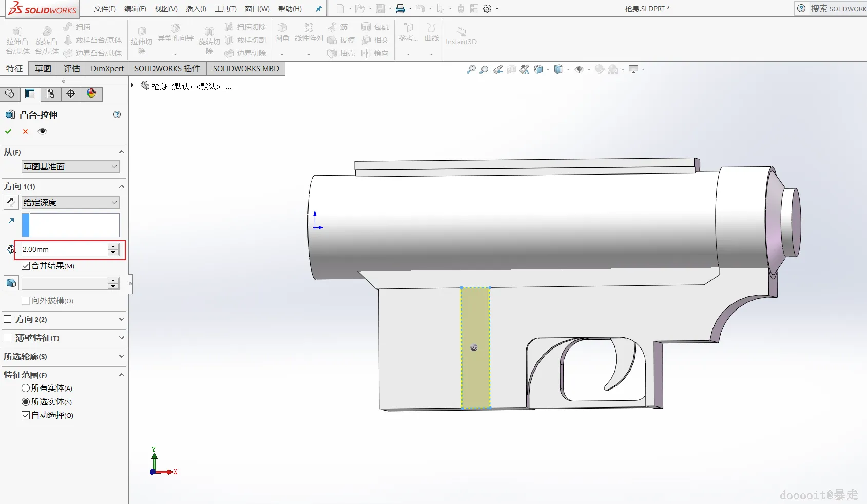The width and height of the screenshot is (867, 504).
Task: Open the options gear icon
Action: 487,9
